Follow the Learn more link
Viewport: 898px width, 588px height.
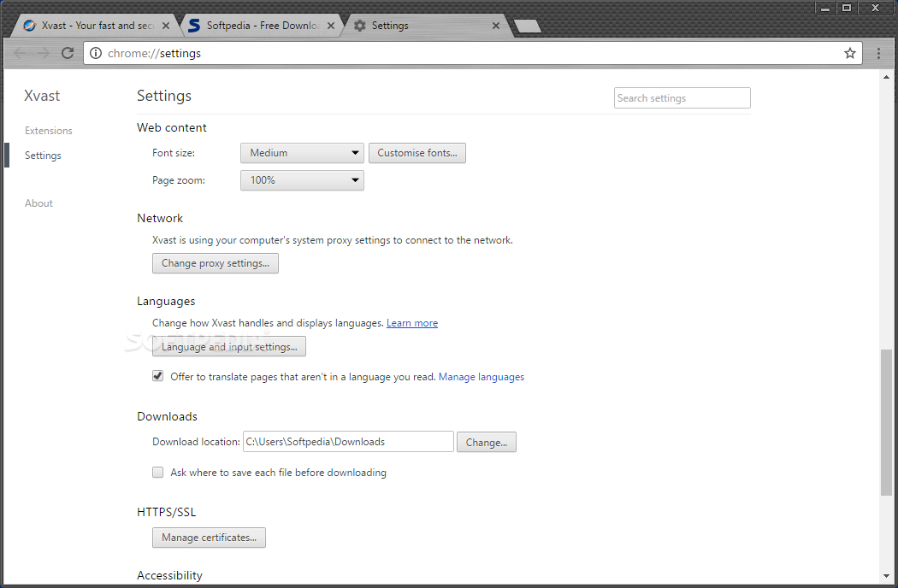(411, 323)
